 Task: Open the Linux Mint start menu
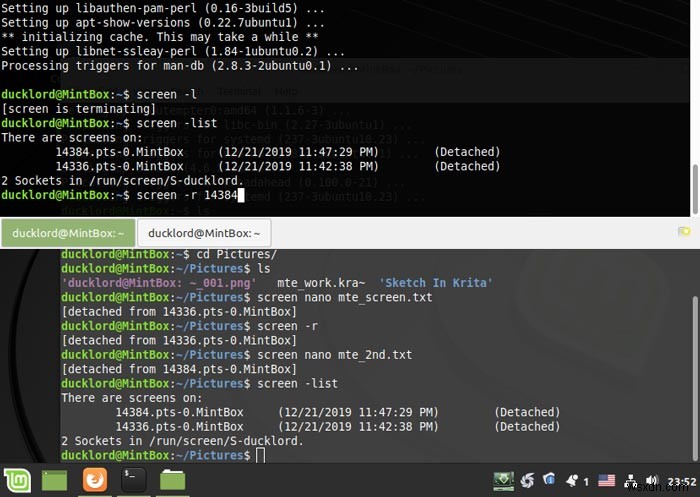tap(17, 480)
